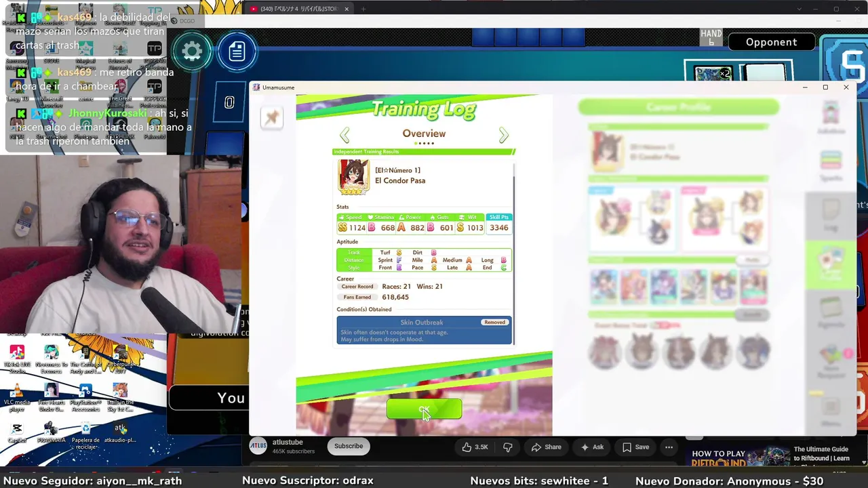Open VLC media player desktop shortcut
Viewport: 868px width, 488px height.
point(17,398)
